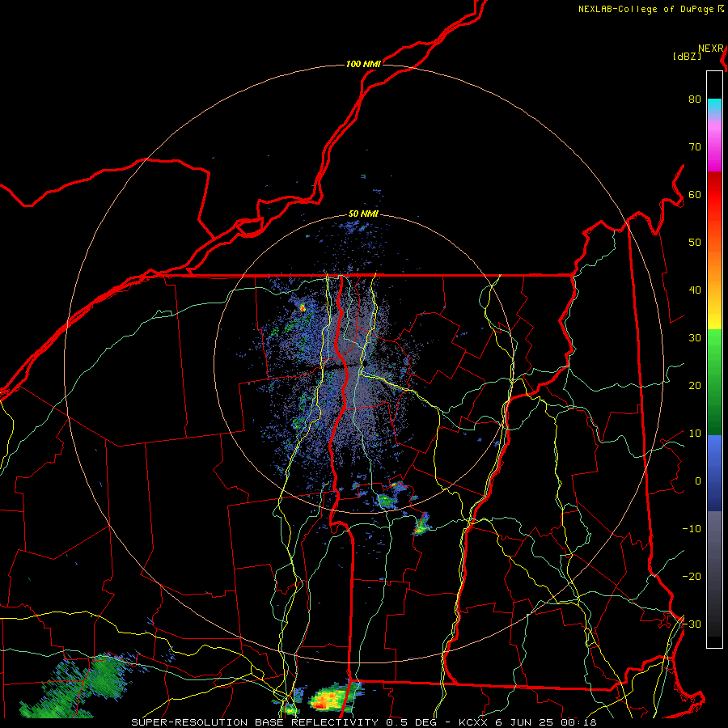This screenshot has height=728, width=728.
Task: Select the 0 value on the dBZ scale
Action: pyautogui.click(x=698, y=481)
